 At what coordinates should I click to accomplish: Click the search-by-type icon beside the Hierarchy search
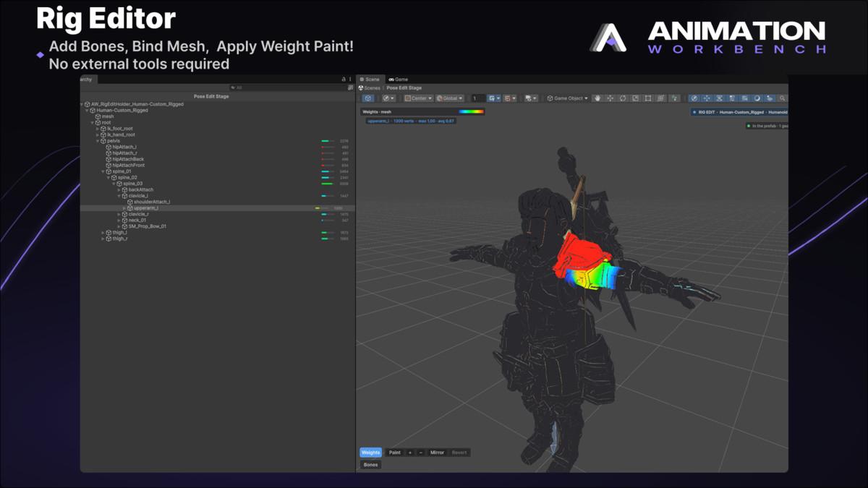point(350,87)
